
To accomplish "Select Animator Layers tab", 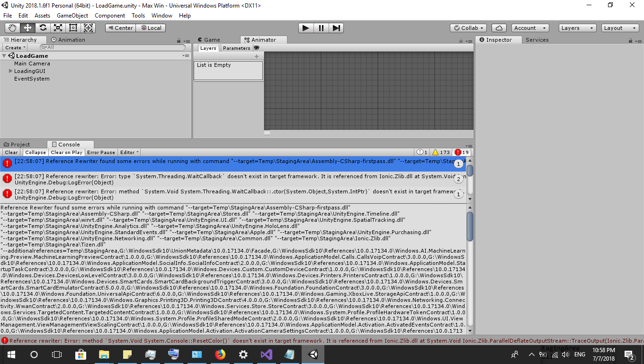I will pos(208,48).
